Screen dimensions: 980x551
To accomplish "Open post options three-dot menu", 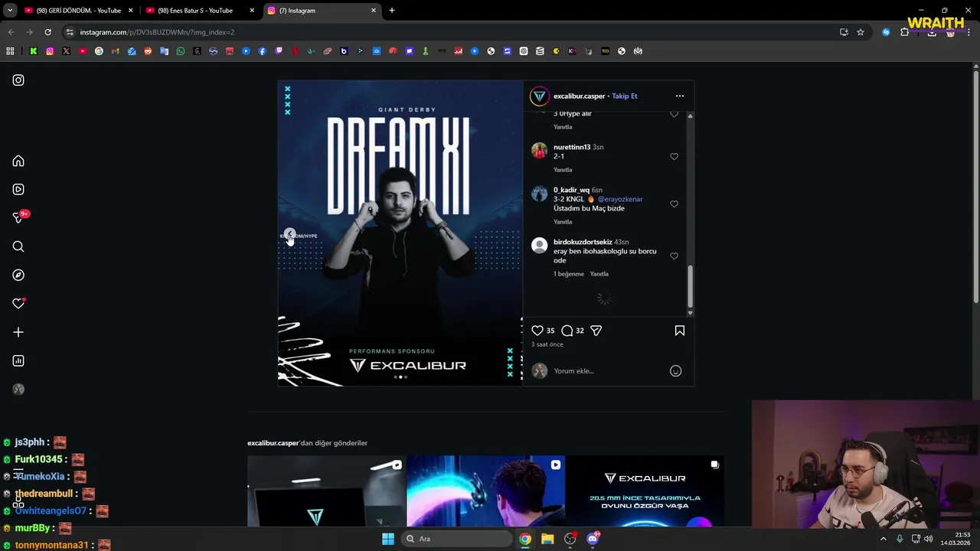I will pos(680,96).
